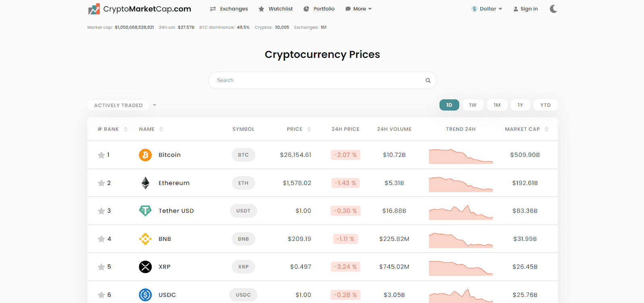This screenshot has height=303, width=644.
Task: Select the YTD time range tab
Action: pos(545,105)
